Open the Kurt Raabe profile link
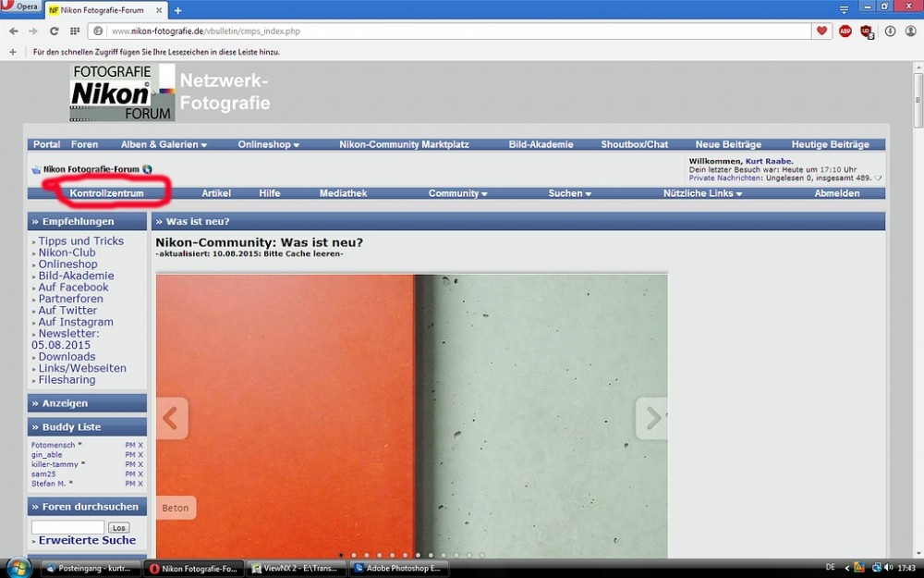This screenshot has width=924, height=578. coord(769,161)
